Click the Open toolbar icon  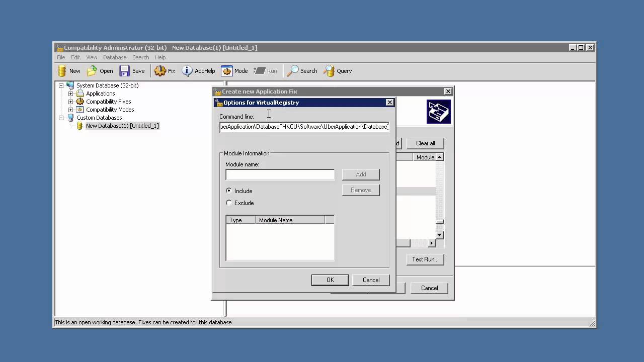pyautogui.click(x=92, y=71)
